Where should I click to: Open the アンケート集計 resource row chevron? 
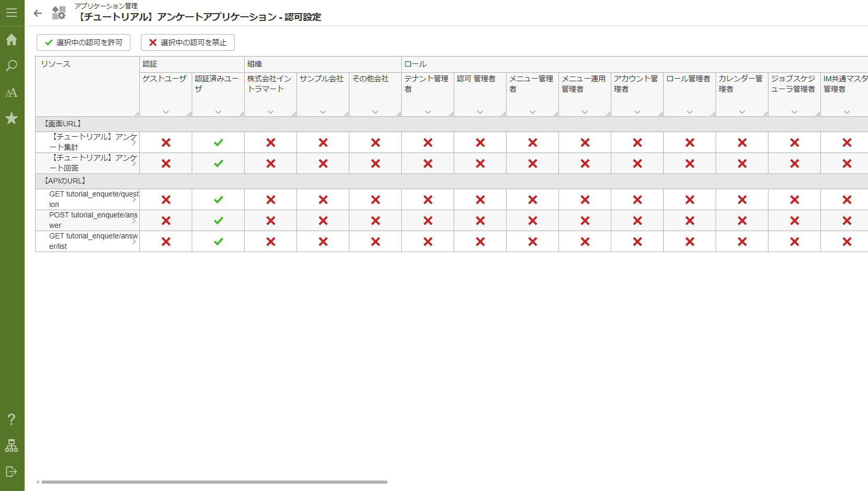(x=134, y=143)
